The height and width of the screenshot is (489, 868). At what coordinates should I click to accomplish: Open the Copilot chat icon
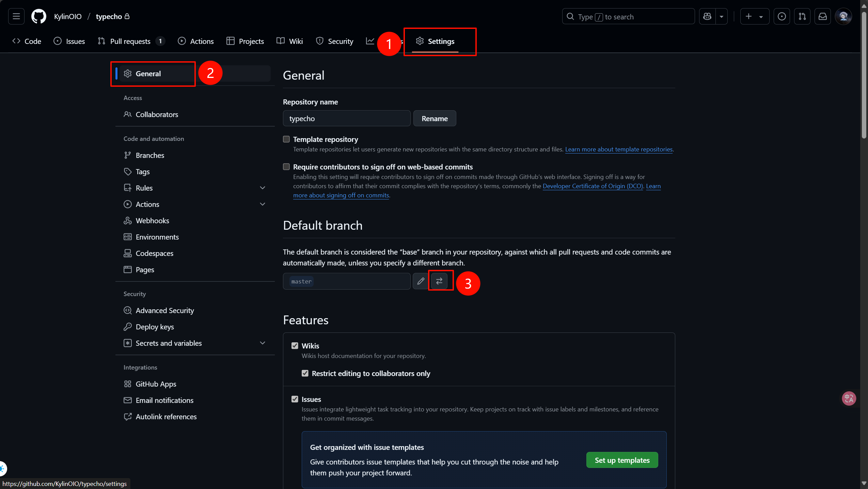707,16
